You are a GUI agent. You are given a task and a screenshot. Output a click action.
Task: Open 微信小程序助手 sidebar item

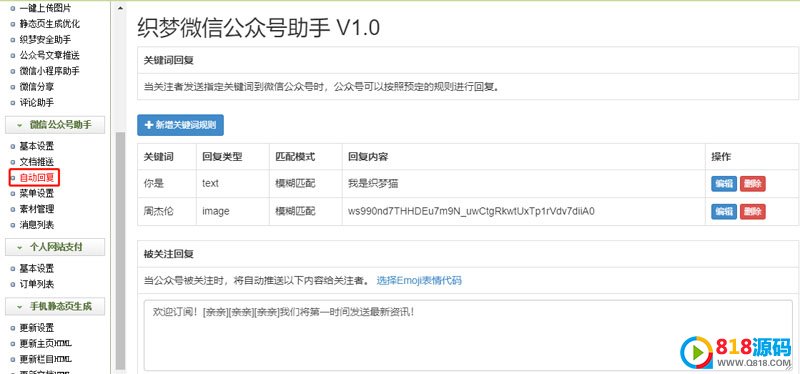[x=49, y=71]
